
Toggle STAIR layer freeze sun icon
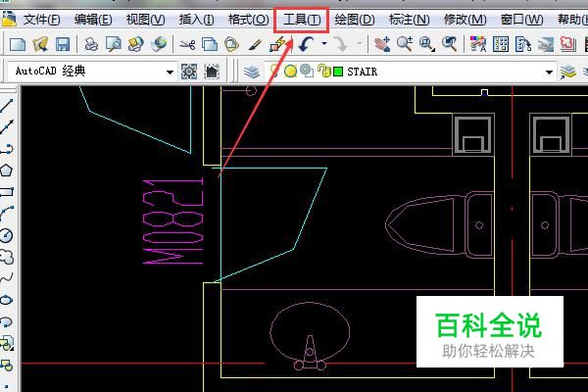[x=290, y=71]
